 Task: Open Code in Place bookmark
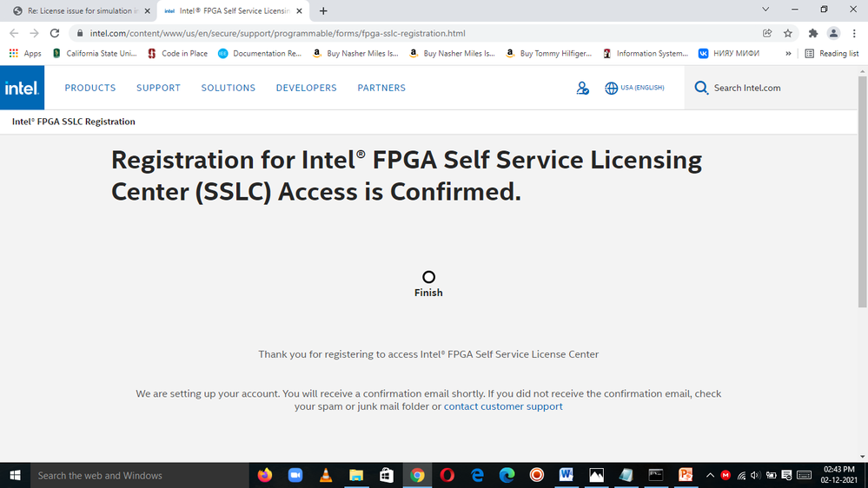(178, 54)
